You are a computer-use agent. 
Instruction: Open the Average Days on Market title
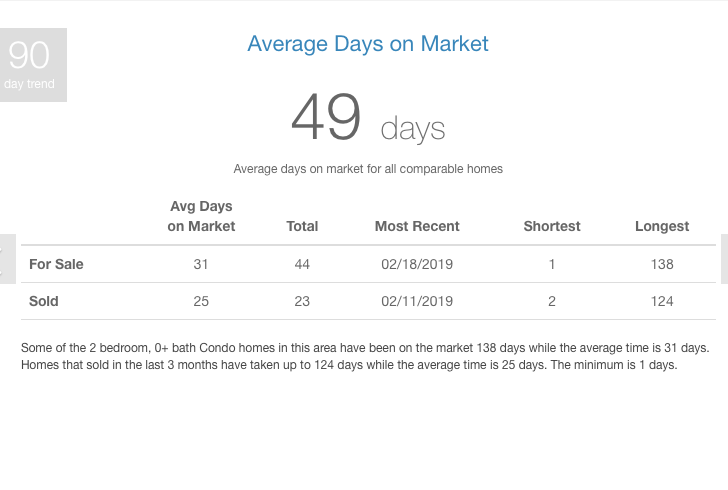tap(368, 44)
